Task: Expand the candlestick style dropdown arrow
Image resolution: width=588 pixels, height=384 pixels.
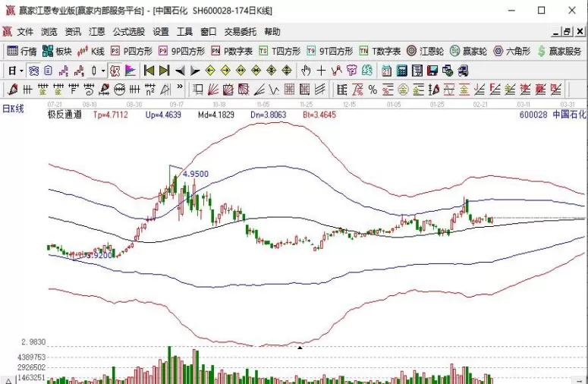Action: (x=102, y=71)
